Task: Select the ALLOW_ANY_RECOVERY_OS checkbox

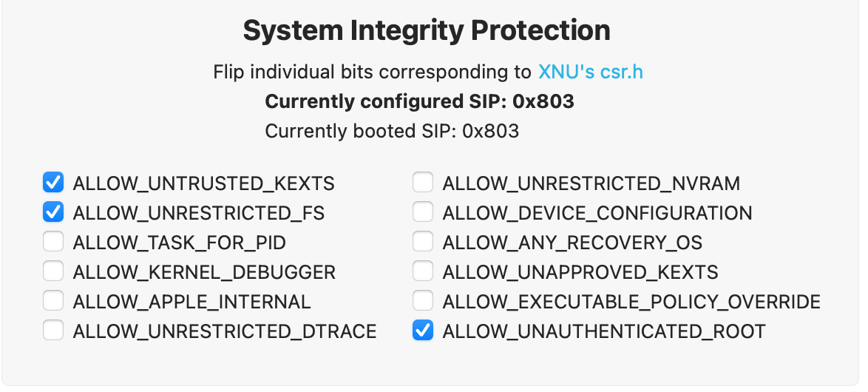Action: 422,242
